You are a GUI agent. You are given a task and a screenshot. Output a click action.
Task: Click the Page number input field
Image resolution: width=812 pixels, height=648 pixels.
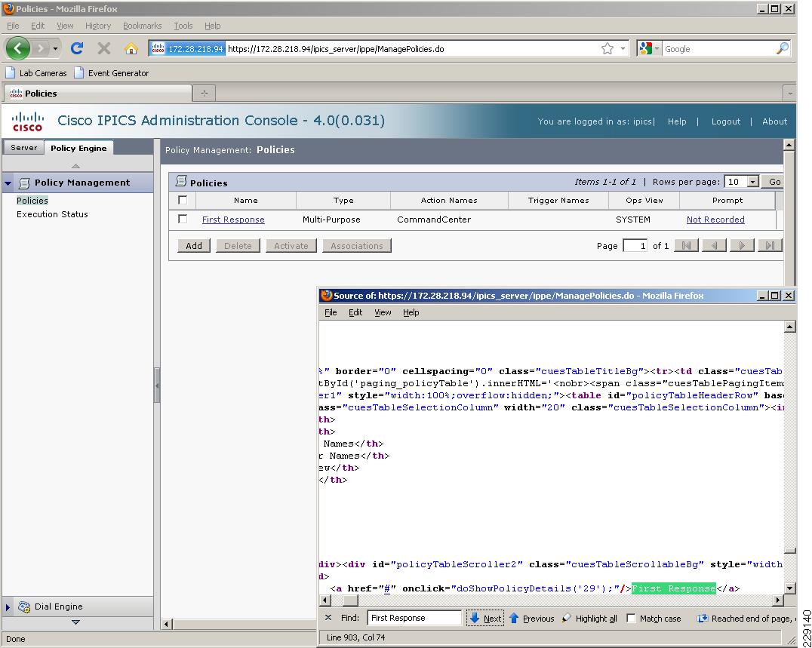(x=635, y=245)
